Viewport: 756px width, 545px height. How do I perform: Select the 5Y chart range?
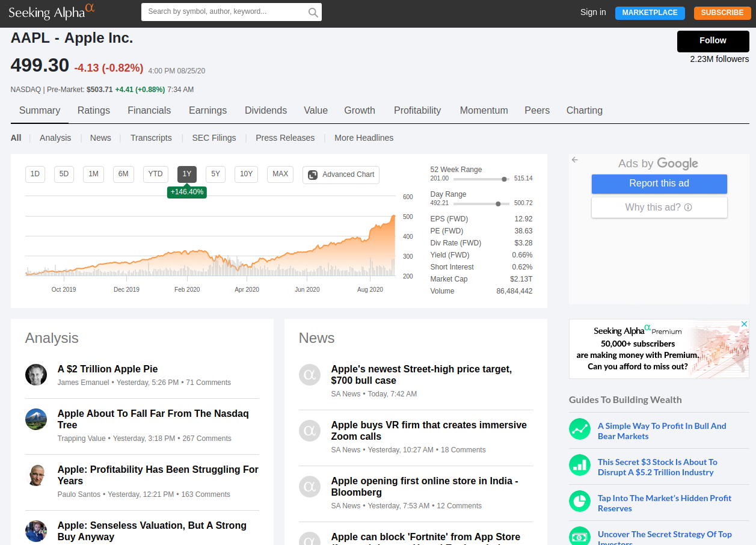tap(215, 174)
